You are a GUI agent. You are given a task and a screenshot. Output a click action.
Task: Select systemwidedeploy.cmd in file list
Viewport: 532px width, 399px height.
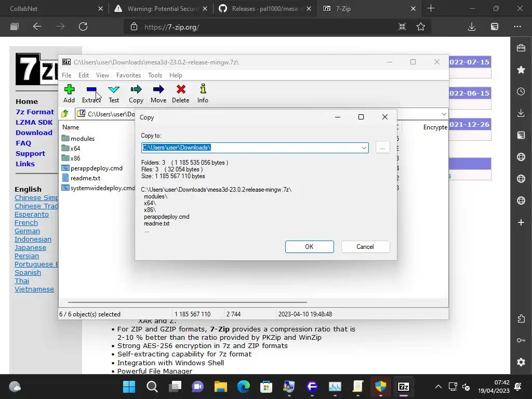[x=98, y=188]
